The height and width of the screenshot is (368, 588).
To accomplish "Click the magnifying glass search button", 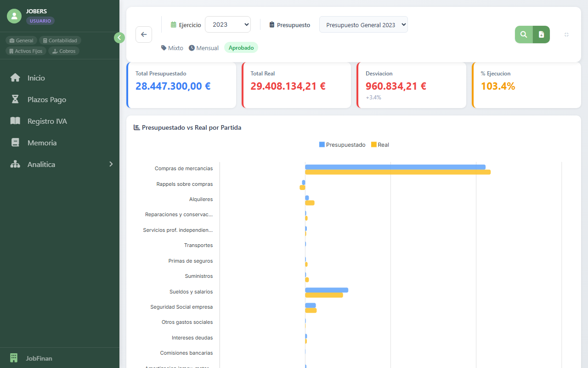I will tap(524, 34).
